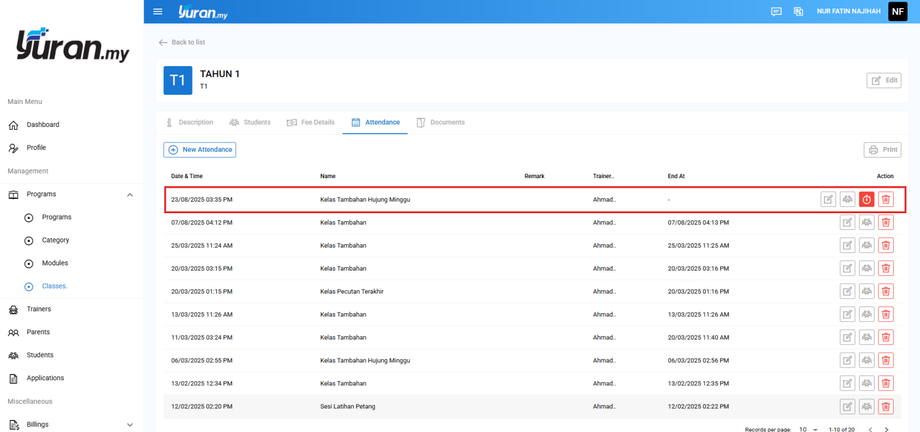
Task: Edit the 23/08/2025 Kelas Tambahan Hujung Minggu row
Action: (x=828, y=199)
